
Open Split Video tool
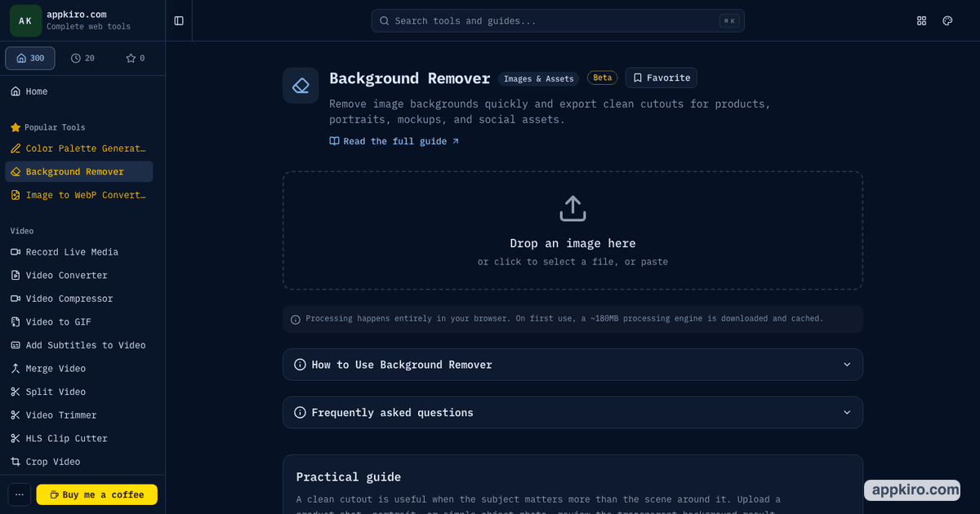[x=79, y=392]
